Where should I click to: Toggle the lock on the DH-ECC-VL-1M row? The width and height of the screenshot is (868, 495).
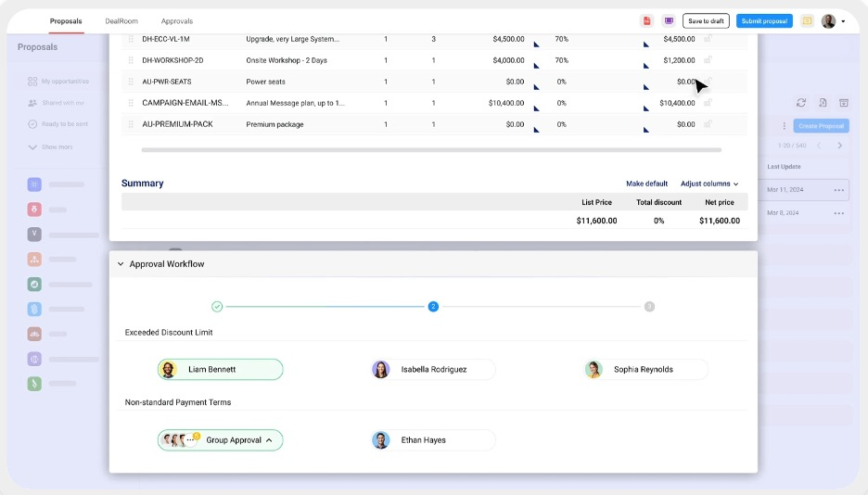point(708,38)
